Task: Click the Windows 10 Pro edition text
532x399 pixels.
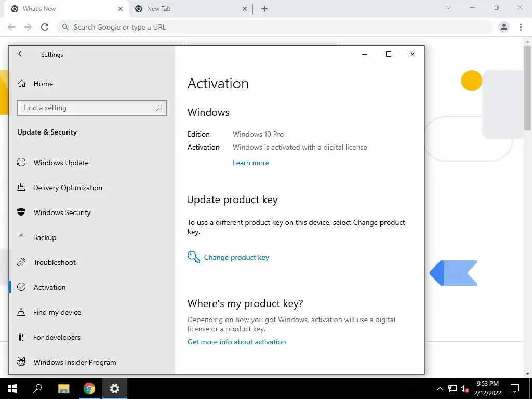Action: click(x=258, y=134)
